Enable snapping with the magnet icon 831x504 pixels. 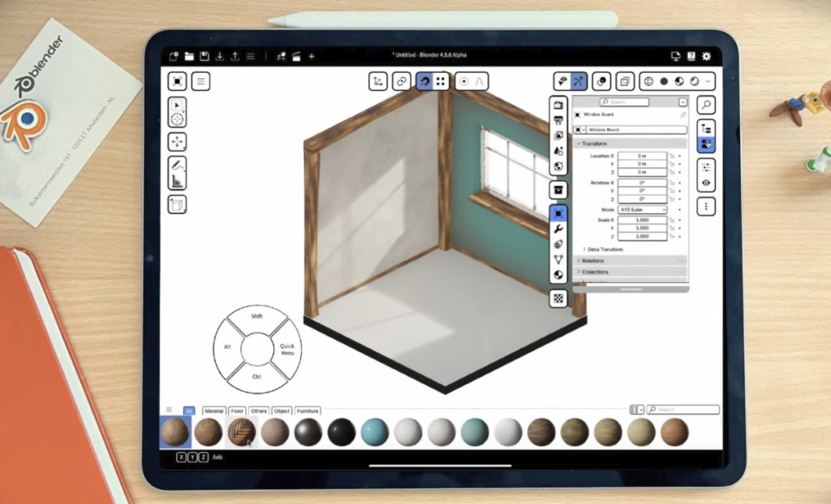coord(425,81)
